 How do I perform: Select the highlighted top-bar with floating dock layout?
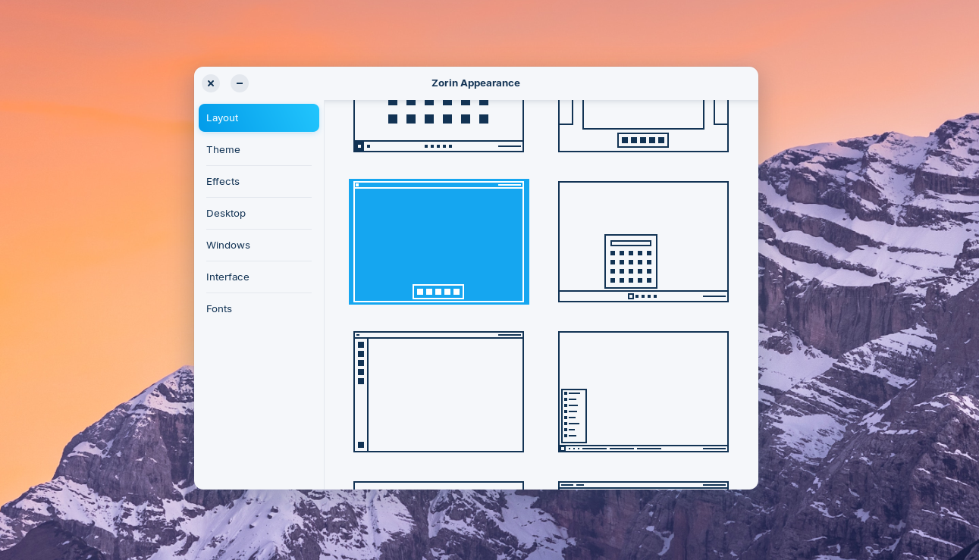[439, 242]
